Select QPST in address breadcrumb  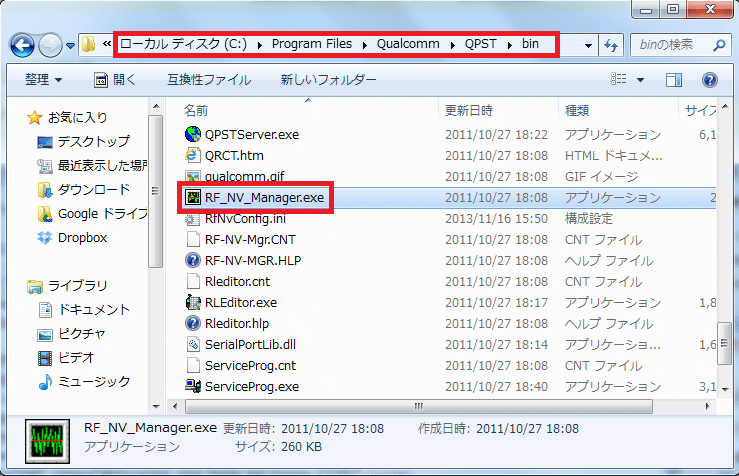pyautogui.click(x=480, y=44)
